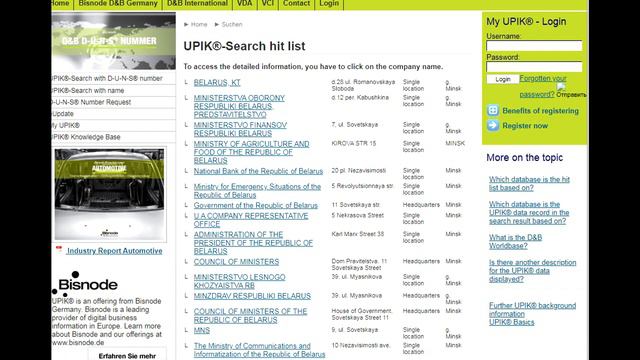Open UPIK-Search with name

(88, 91)
